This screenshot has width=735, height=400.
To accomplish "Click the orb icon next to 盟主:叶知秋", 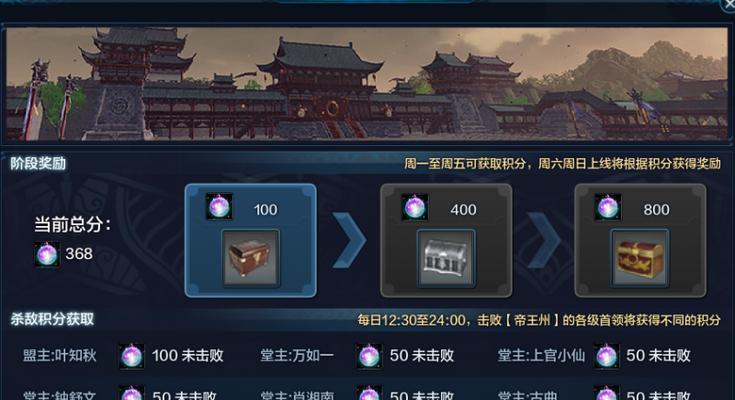I will coord(131,356).
